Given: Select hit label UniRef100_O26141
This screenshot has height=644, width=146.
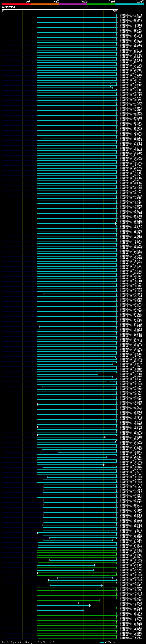Looking at the screenshot, I should point(131,615).
